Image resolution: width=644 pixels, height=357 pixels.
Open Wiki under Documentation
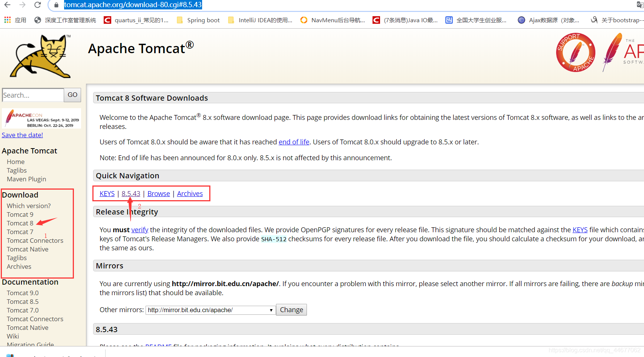(x=13, y=336)
